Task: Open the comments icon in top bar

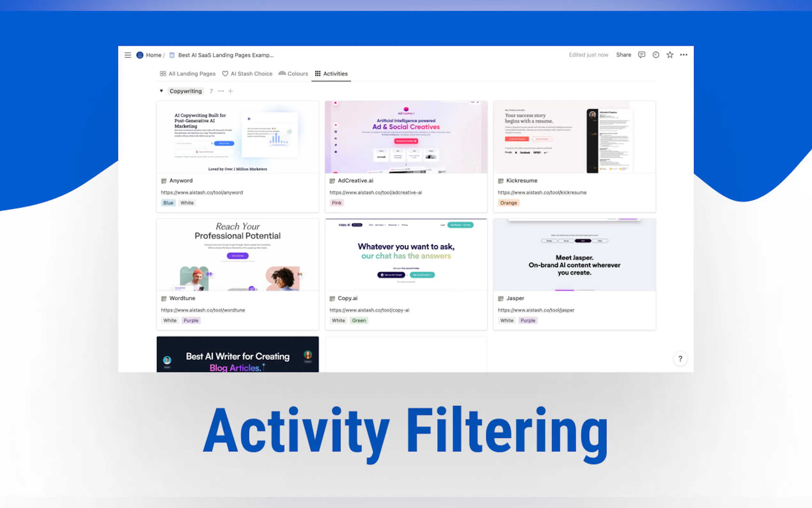Action: (642, 55)
